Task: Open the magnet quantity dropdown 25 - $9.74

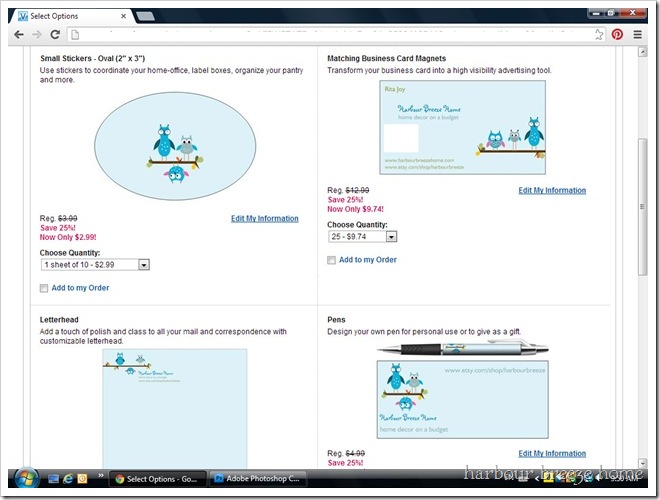Action: pos(362,237)
